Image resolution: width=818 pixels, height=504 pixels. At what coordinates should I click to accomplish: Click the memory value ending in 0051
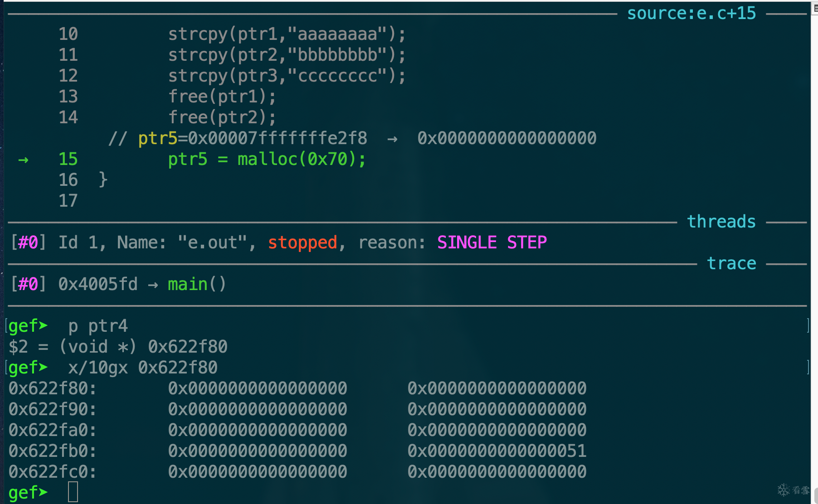(x=497, y=451)
